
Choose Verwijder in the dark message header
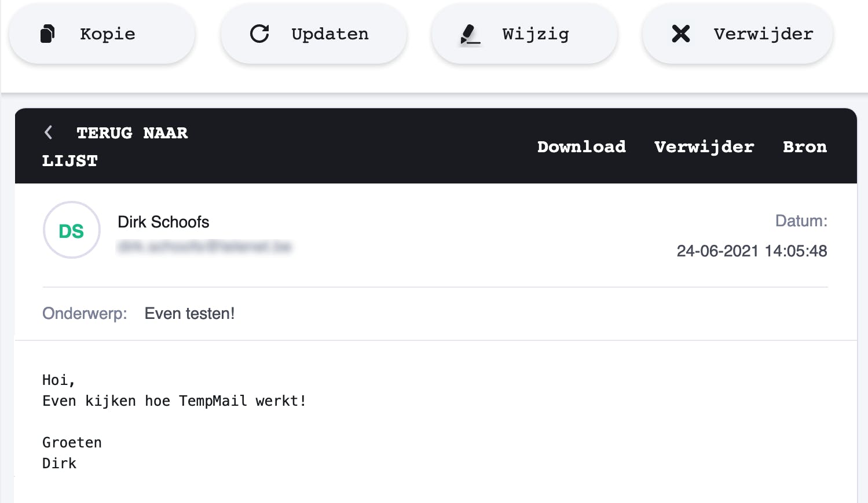click(704, 147)
